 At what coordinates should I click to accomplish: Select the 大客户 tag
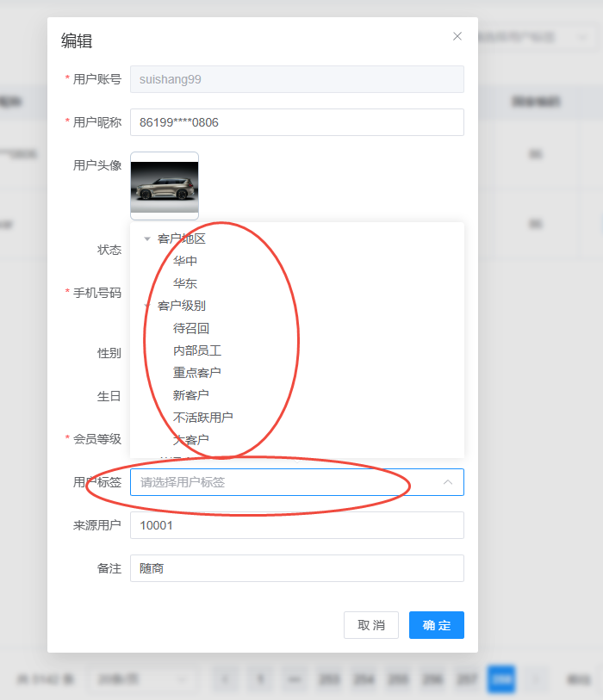(x=191, y=440)
